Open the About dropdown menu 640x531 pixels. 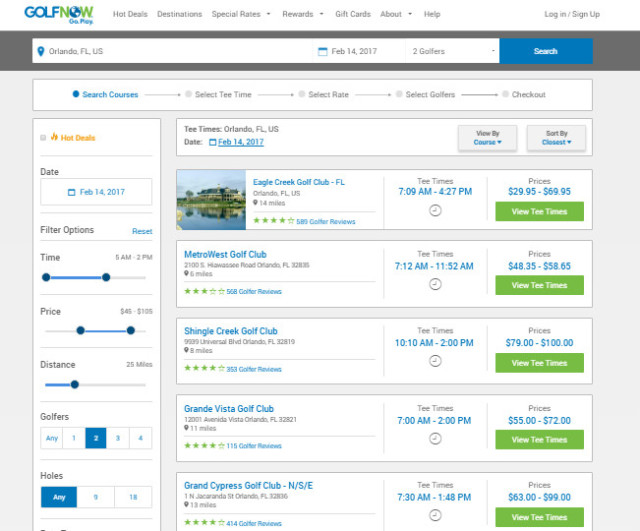coord(396,14)
